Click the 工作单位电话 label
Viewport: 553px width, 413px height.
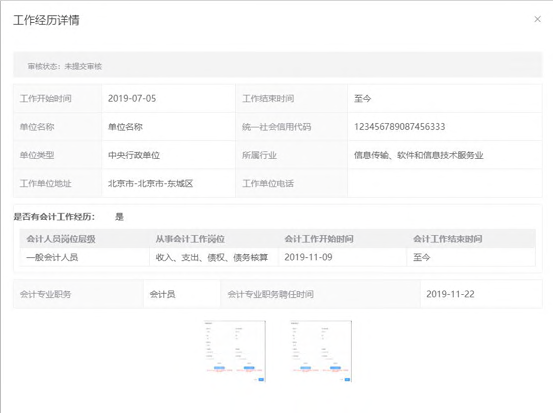coord(268,183)
